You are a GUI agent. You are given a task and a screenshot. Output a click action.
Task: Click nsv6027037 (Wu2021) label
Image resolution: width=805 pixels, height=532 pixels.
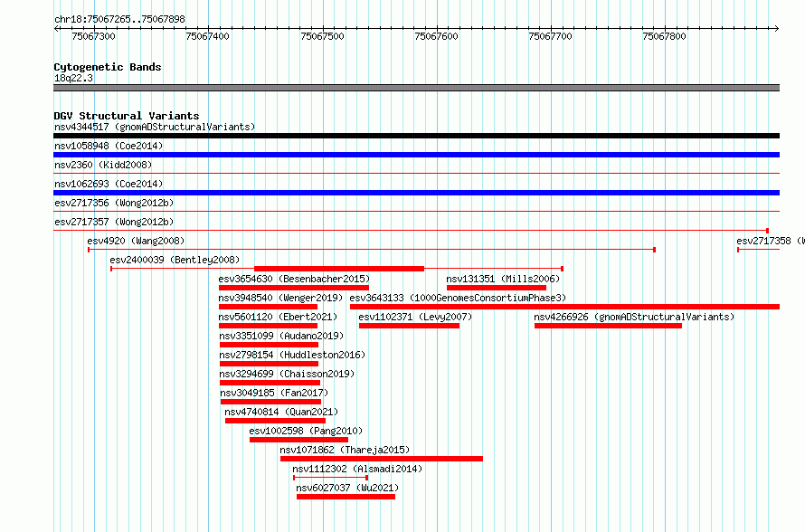(x=347, y=488)
